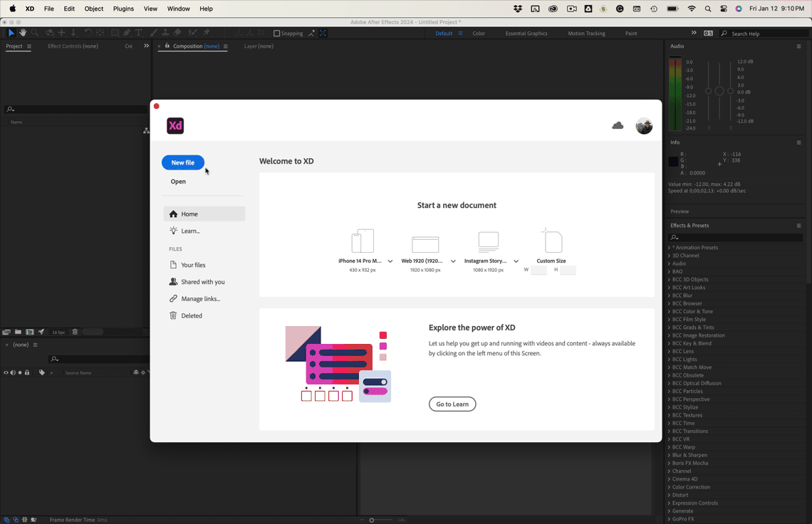Expand the Web 1920 preset size dropdown
Viewport: 812px width, 524px height.
(x=453, y=261)
